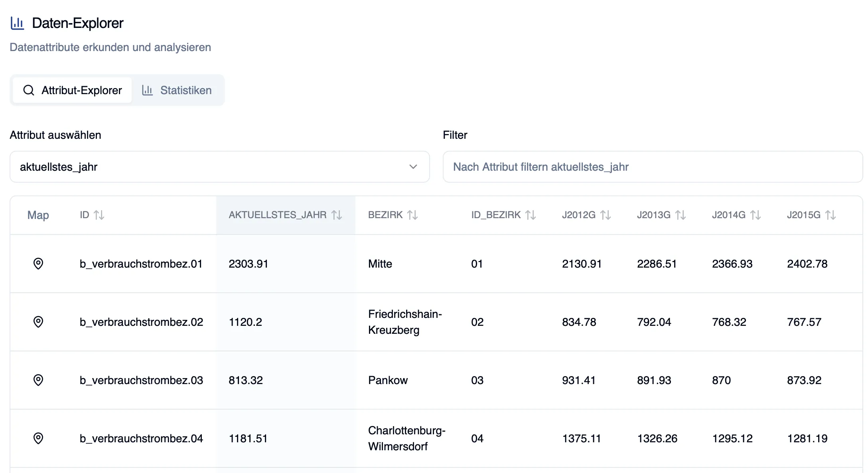Sort by J2014G column arrows

pyautogui.click(x=756, y=215)
